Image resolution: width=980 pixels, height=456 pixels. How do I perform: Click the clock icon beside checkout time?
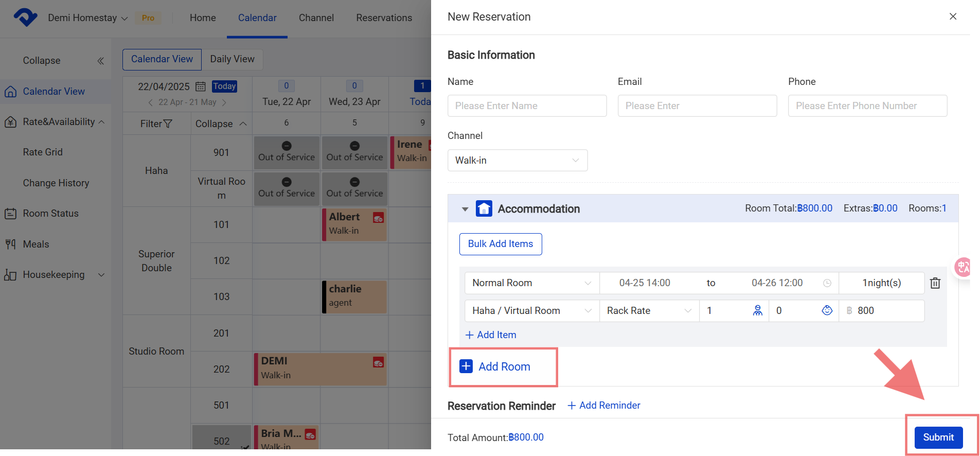827,283
